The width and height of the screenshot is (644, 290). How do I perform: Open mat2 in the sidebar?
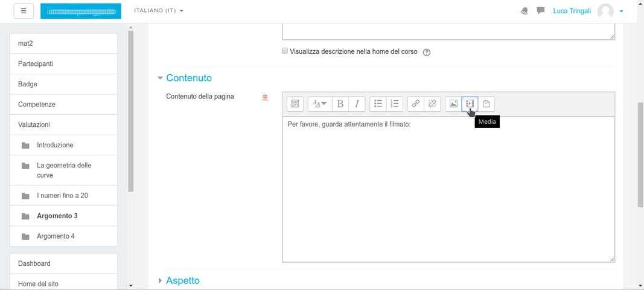(63, 43)
